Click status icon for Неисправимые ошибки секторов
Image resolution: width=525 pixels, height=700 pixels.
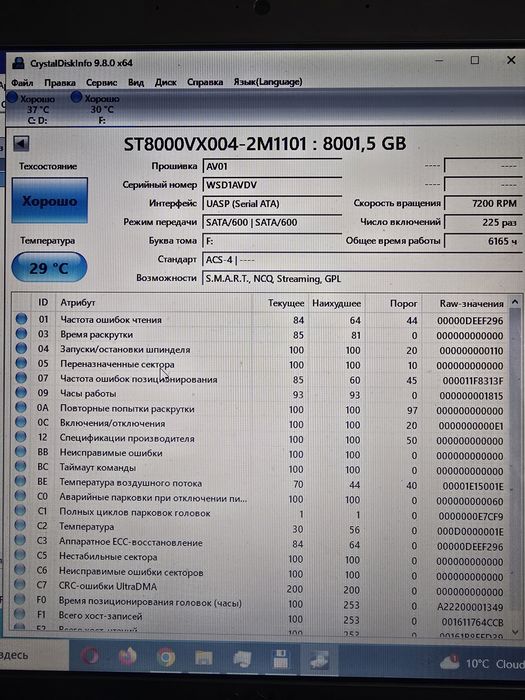coord(20,569)
